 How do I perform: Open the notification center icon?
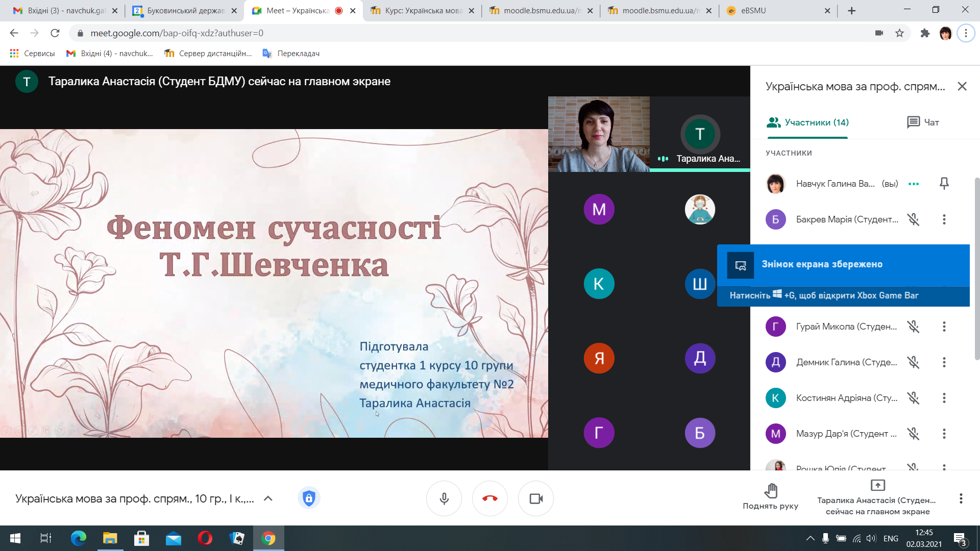960,539
